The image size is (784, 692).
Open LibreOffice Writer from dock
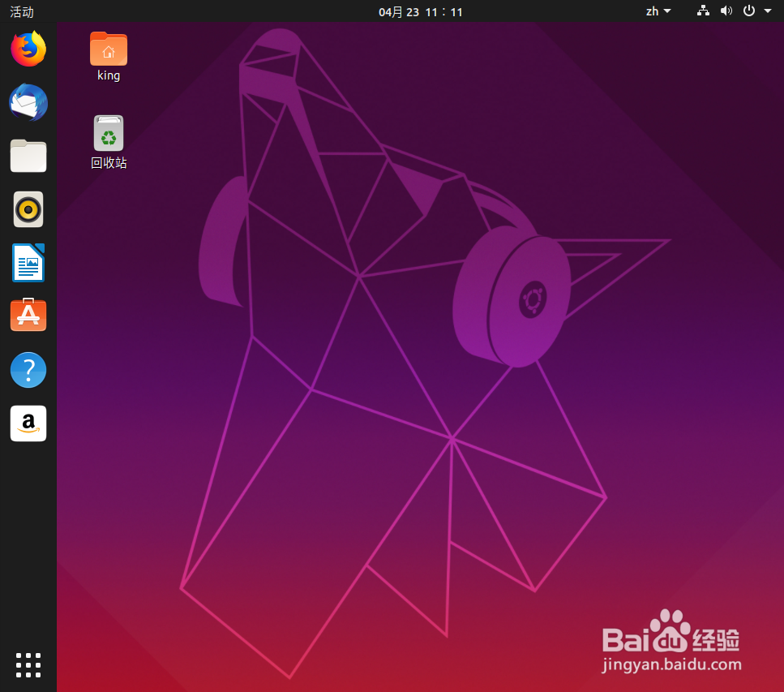click(28, 263)
